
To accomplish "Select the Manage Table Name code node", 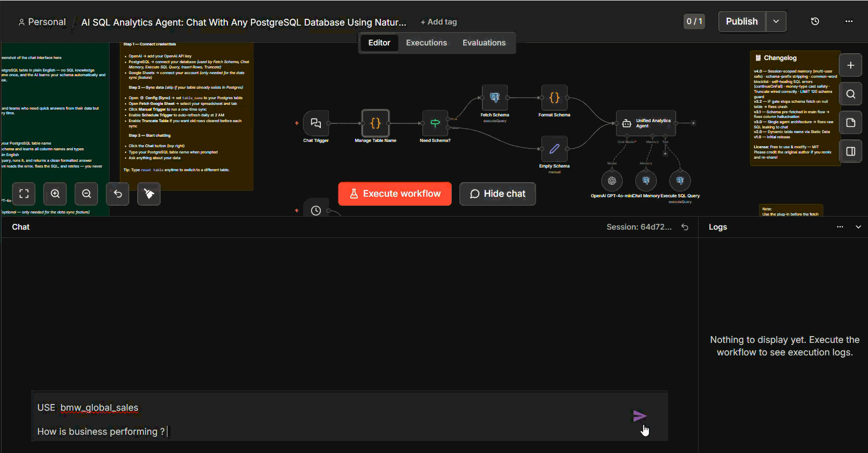I will pyautogui.click(x=376, y=123).
